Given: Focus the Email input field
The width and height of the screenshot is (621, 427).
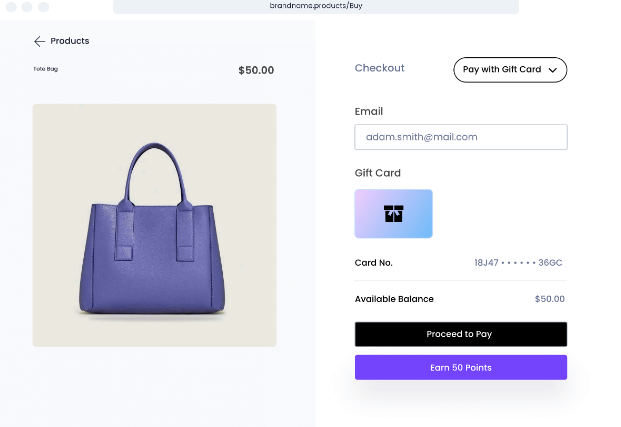Looking at the screenshot, I should click(x=460, y=137).
